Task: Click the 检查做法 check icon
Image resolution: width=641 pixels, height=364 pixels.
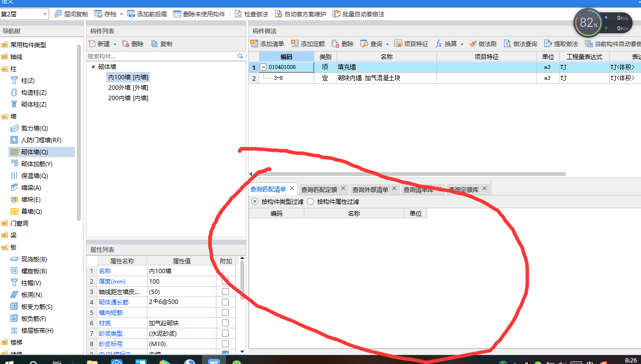Action: [x=238, y=14]
